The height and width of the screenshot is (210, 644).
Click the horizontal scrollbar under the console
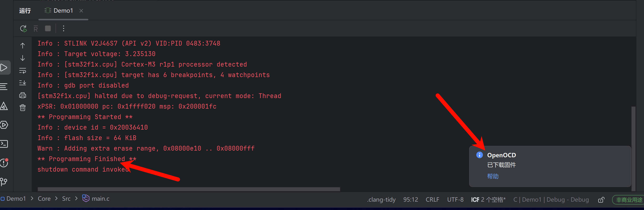pos(188,189)
